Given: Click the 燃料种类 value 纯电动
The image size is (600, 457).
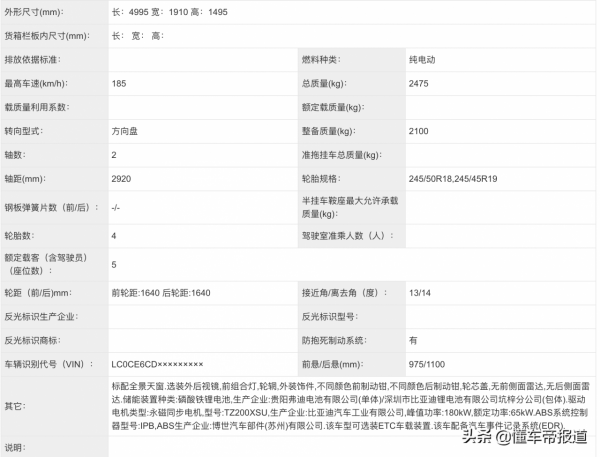Looking at the screenshot, I should click(424, 60).
